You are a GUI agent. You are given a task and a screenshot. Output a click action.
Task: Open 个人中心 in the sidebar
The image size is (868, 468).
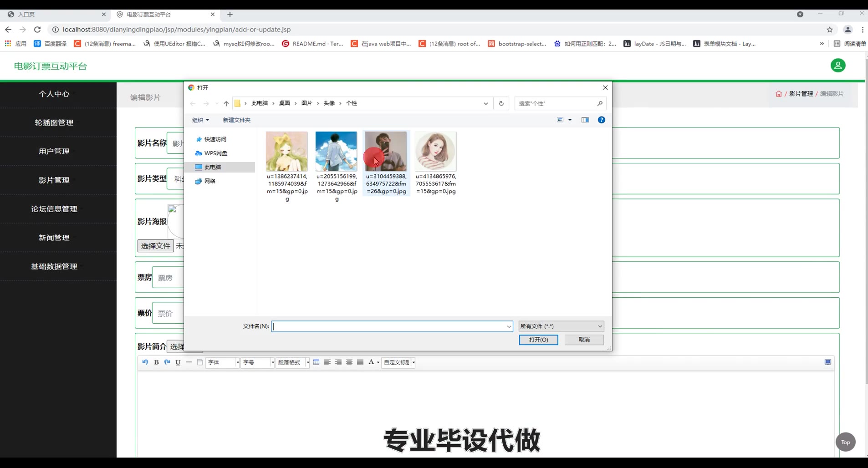54,94
